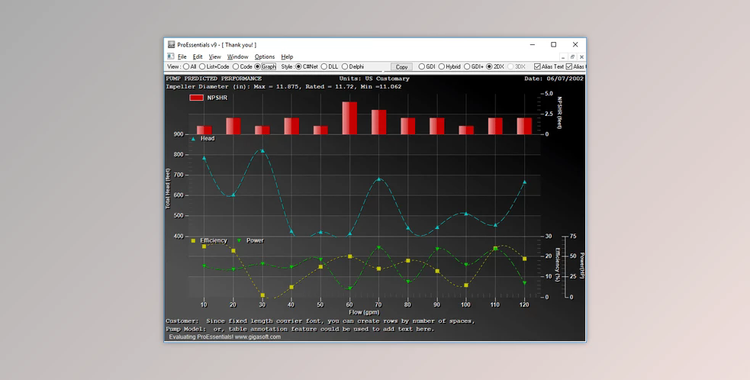Click the NPSHR bar at flow 70
Screen dimensions: 750x380
coord(379,122)
